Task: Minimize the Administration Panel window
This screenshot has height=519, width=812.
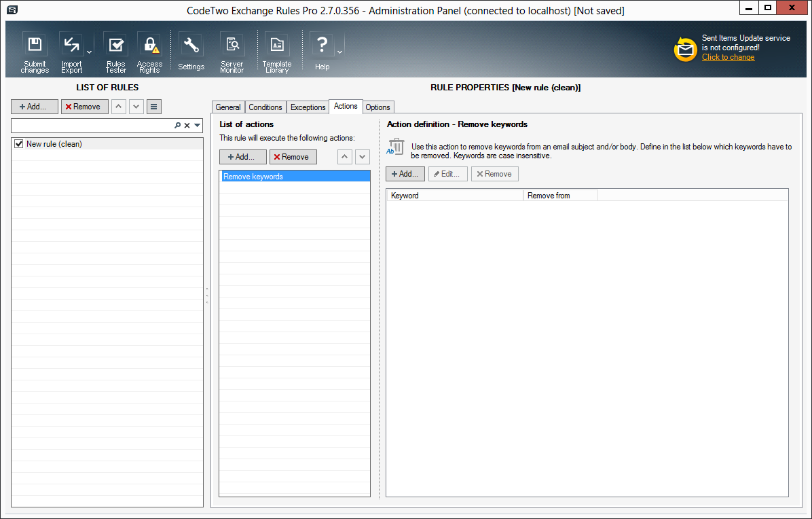Action: pos(749,7)
